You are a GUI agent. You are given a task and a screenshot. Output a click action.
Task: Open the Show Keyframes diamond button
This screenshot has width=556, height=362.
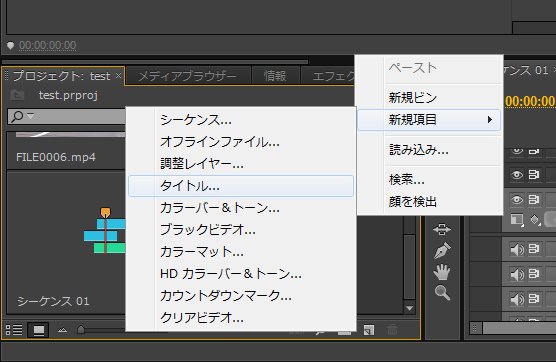pos(535,220)
